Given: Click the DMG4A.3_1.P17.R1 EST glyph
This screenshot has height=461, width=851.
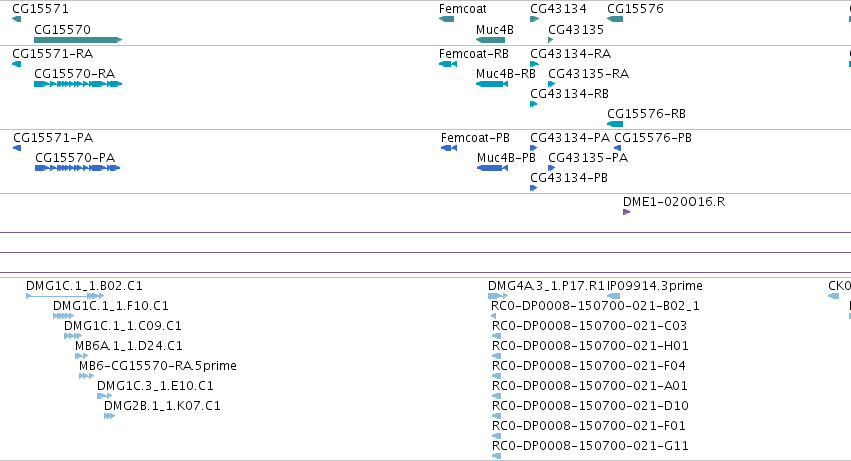Looking at the screenshot, I should [x=498, y=296].
